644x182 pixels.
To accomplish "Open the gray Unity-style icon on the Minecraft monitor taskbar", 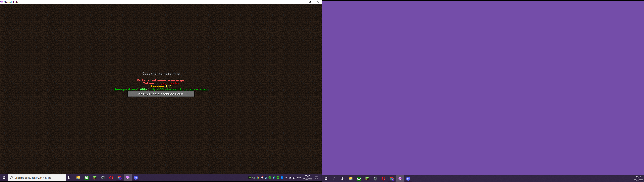I will click(103, 178).
